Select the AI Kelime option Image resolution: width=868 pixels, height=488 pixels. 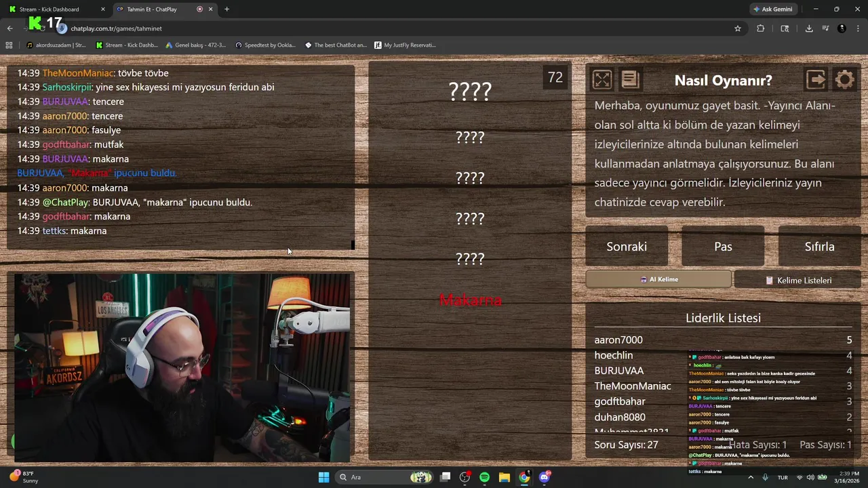click(x=658, y=279)
